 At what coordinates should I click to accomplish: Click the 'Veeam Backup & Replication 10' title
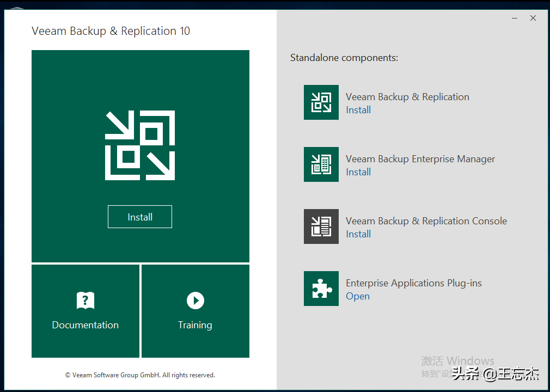(111, 31)
